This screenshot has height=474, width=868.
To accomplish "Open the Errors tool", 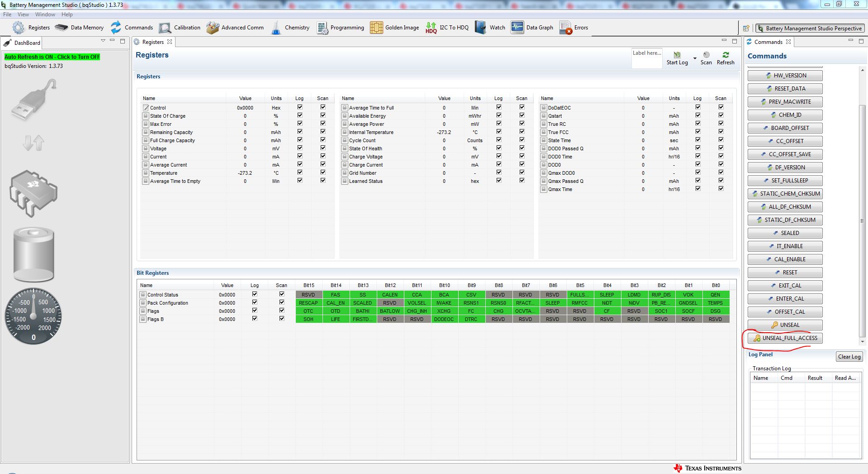I will pos(574,28).
